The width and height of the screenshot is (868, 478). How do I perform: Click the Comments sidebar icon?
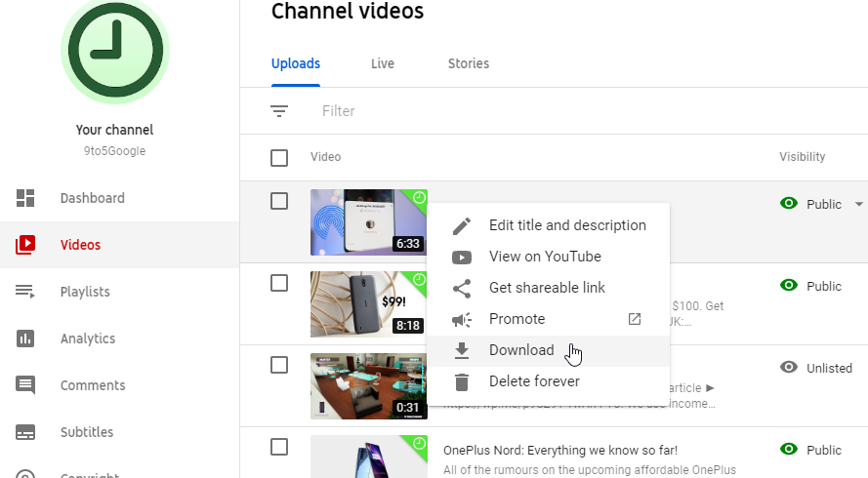point(25,385)
